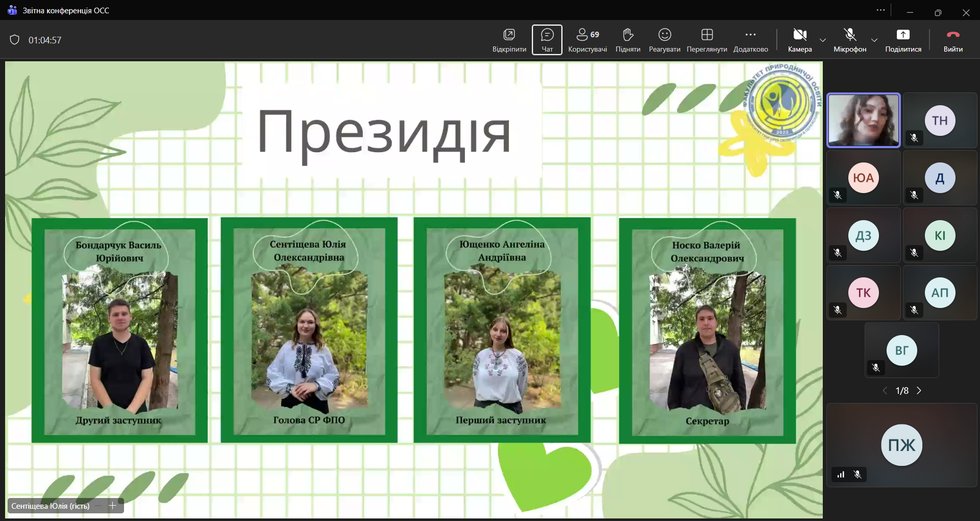Share screen using Поділитися
This screenshot has height=521, width=980.
[x=902, y=40]
